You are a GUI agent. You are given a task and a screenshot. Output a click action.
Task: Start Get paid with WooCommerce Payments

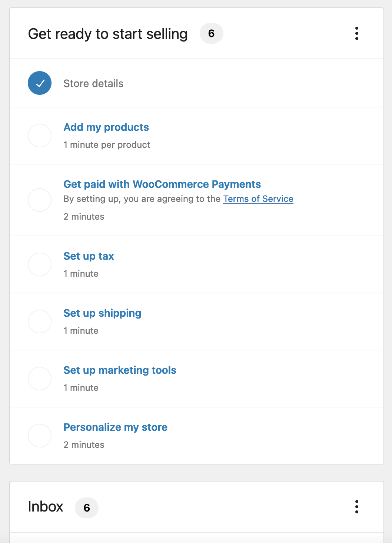[x=162, y=184]
